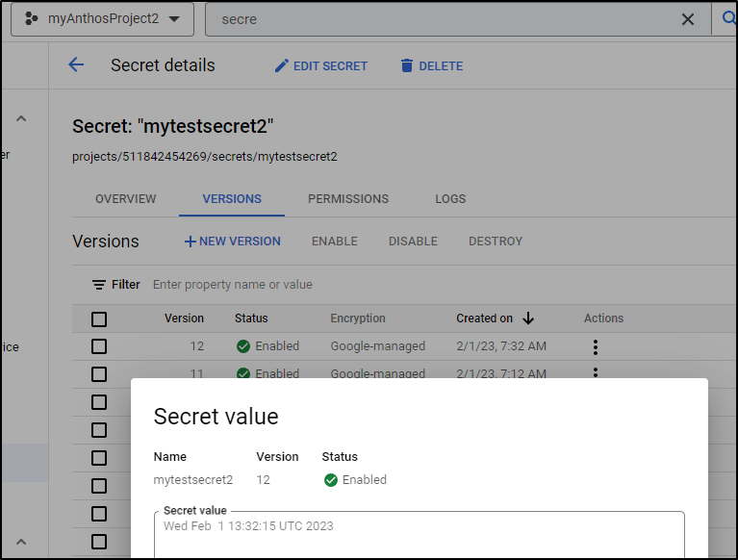This screenshot has height=560, width=738.
Task: Collapse lower sidebar section with bottom chevron
Action: pyautogui.click(x=21, y=542)
